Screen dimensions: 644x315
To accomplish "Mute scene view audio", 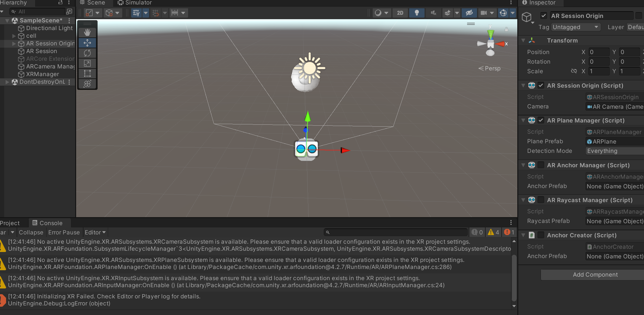I will [433, 13].
